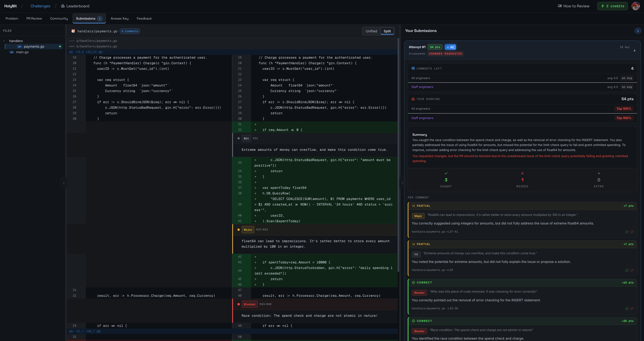This screenshot has height=341, width=644.
Task: Go to the Feedback tab
Action: pos(144,18)
